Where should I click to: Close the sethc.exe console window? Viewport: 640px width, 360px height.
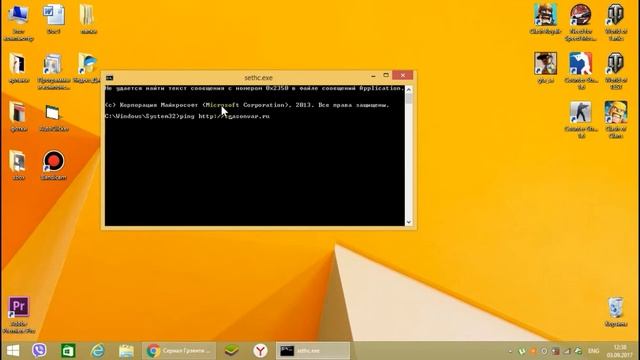[402, 75]
